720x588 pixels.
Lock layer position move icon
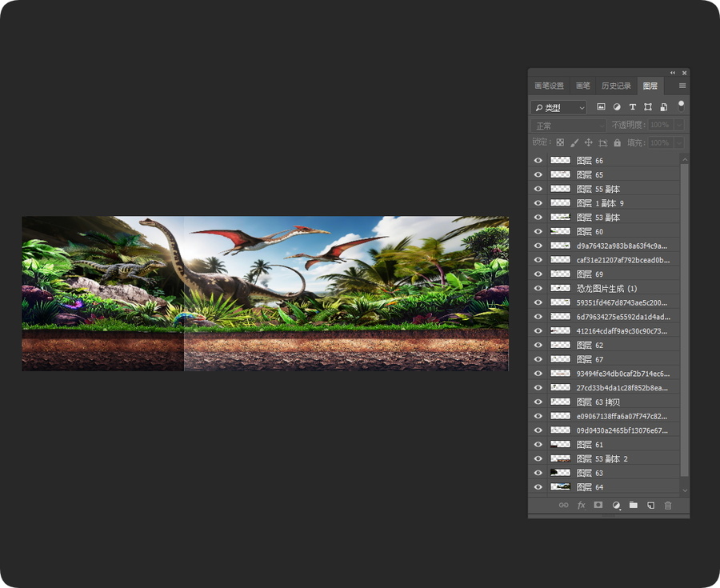click(588, 142)
